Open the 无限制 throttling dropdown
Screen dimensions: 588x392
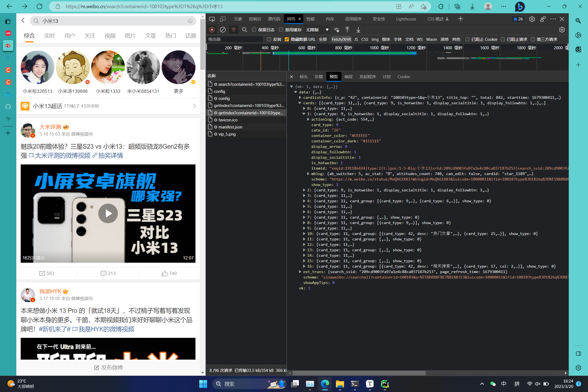click(x=317, y=30)
